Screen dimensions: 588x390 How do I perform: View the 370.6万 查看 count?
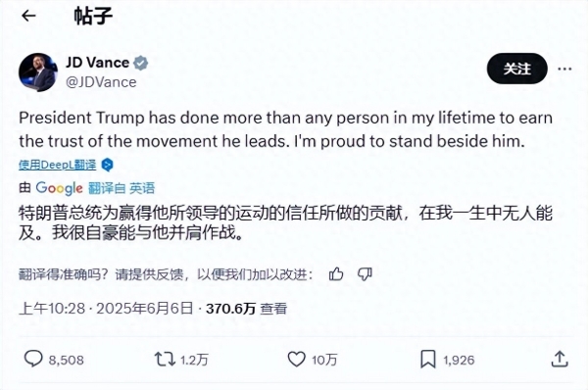(246, 309)
